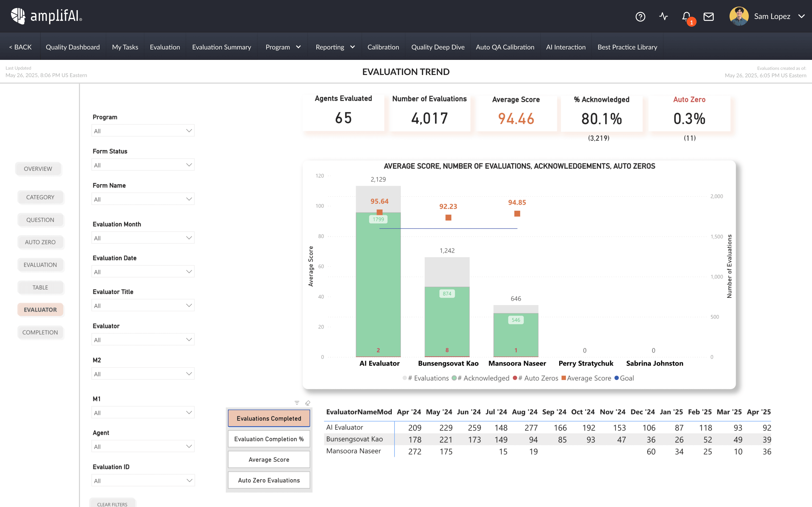Open the mail envelope icon
This screenshot has width=812, height=507.
(x=709, y=16)
